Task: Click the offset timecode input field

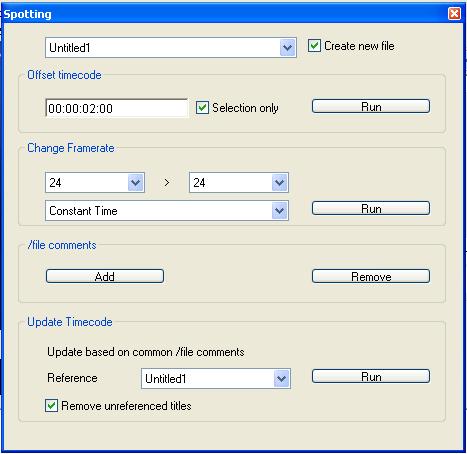Action: [117, 108]
